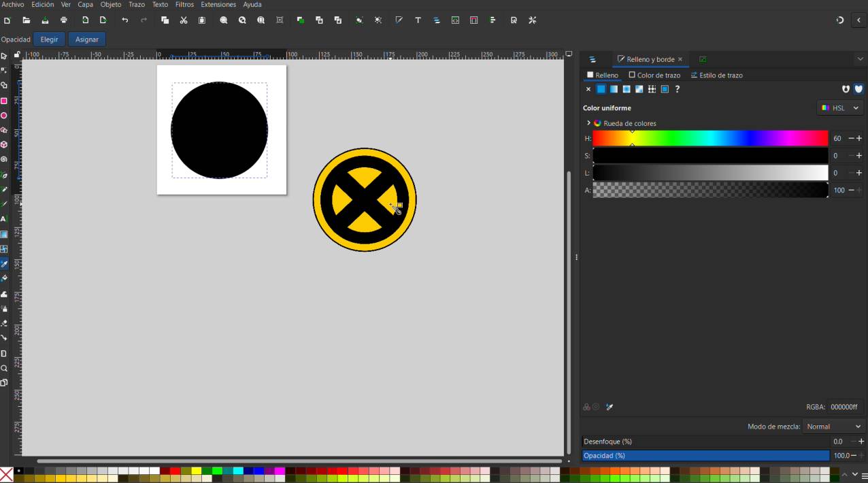Open the Modo de mezcla Normal dropdown

[834, 427]
